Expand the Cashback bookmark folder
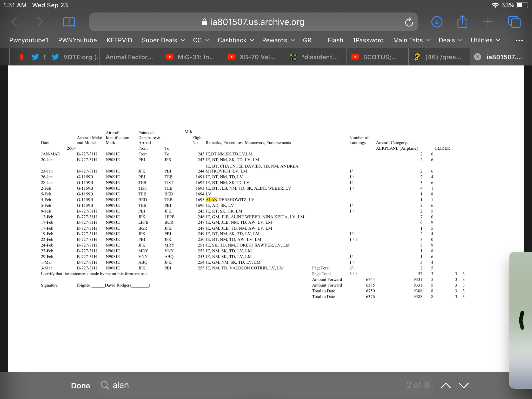The height and width of the screenshot is (399, 532). [236, 40]
